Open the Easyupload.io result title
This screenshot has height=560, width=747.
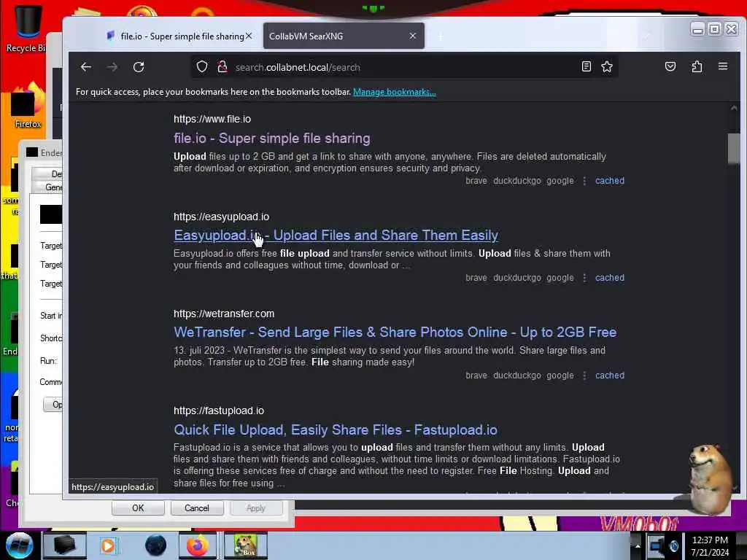[x=336, y=236]
